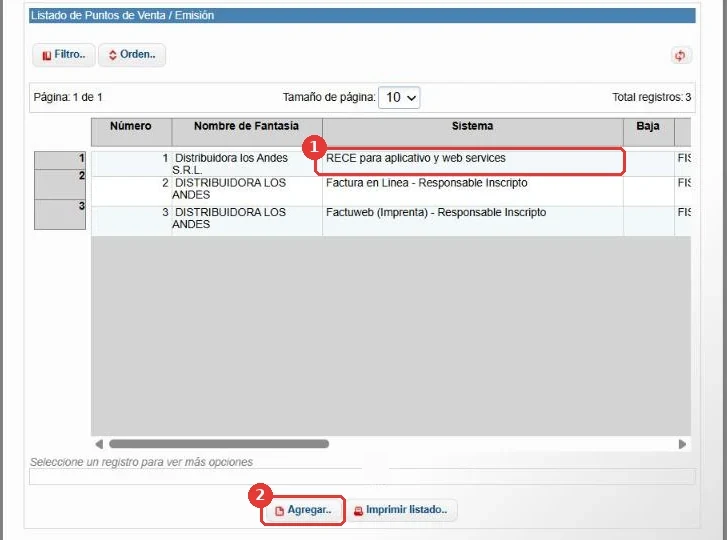
Task: Click the Filtro button
Action: coord(64,55)
